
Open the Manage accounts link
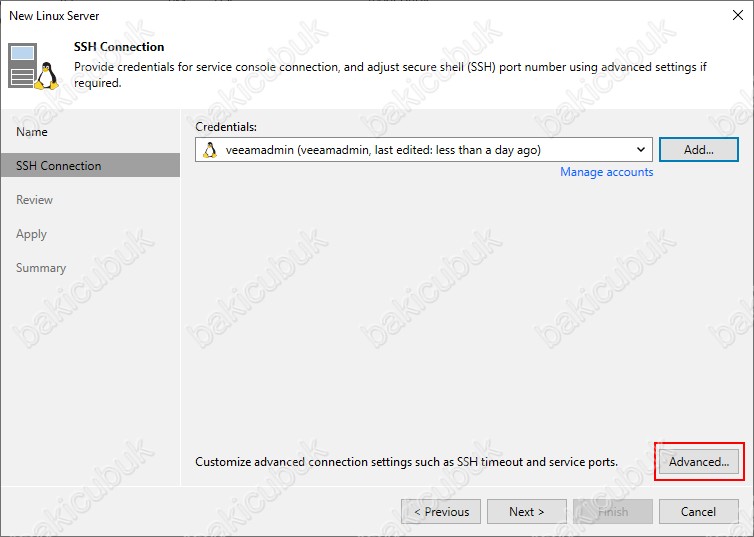click(x=606, y=172)
